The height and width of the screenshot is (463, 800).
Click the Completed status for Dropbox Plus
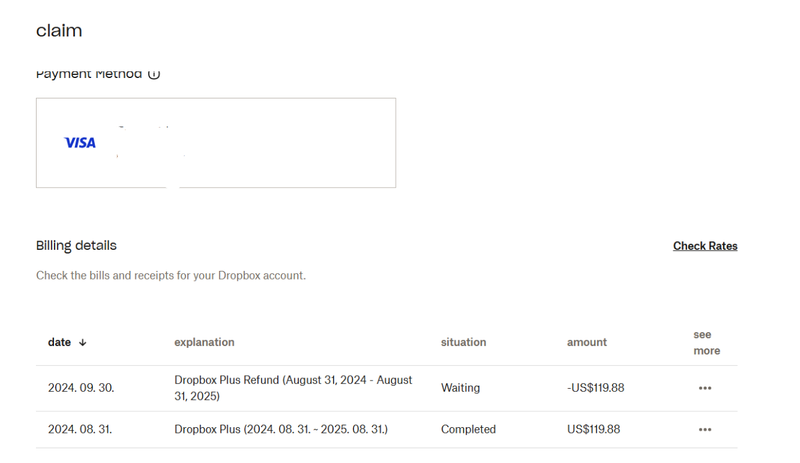pos(468,430)
